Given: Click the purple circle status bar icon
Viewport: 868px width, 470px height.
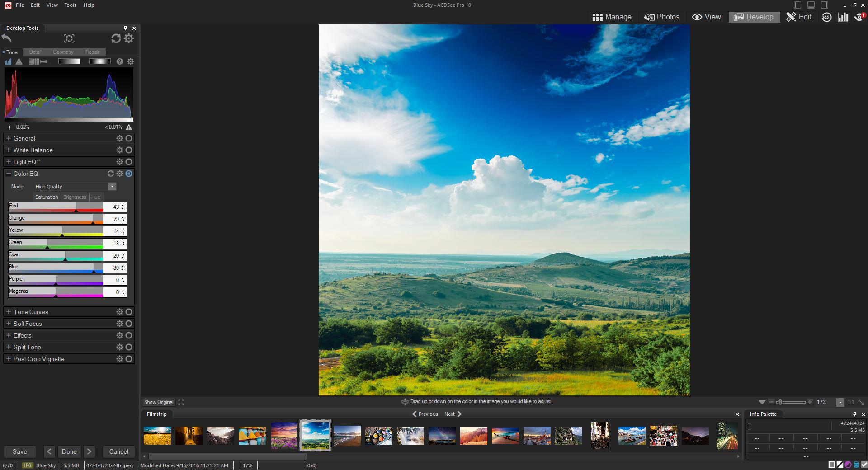Looking at the screenshot, I should 848,465.
